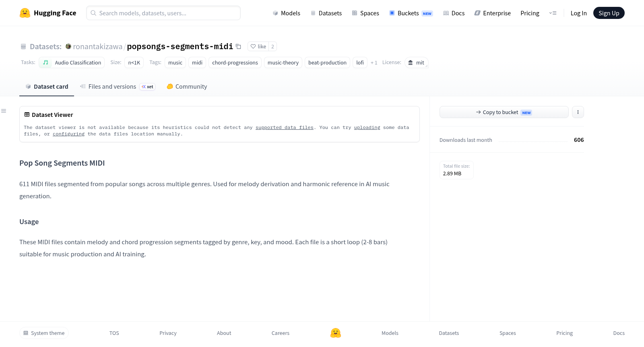This screenshot has width=644, height=347.
Task: Open the left sidebar hamburger icon
Action: point(4,111)
